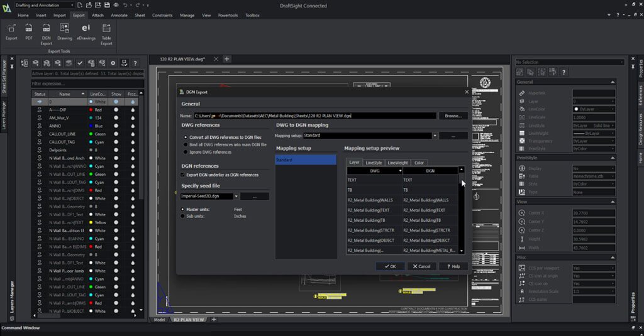
Task: Click the Browse button
Action: tap(453, 116)
